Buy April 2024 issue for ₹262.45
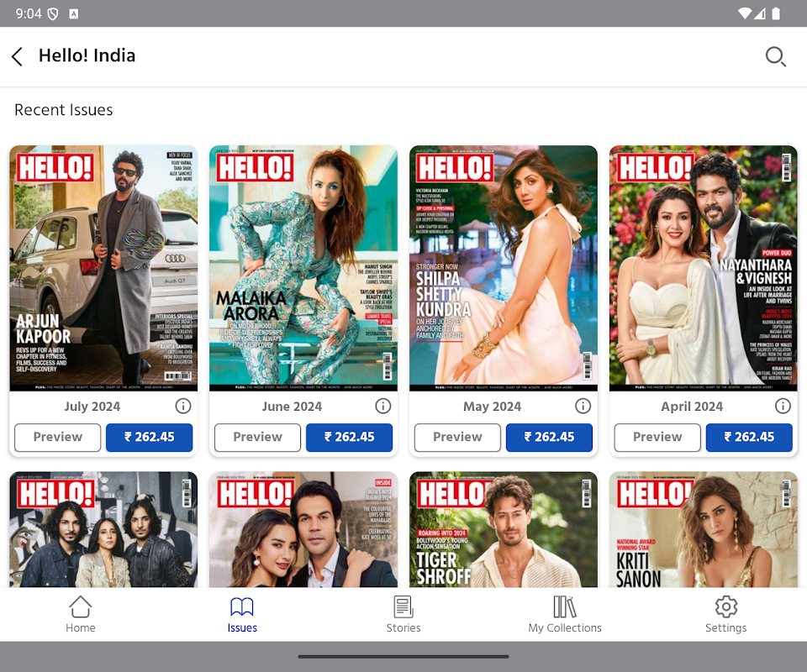This screenshot has width=807, height=672. point(749,438)
